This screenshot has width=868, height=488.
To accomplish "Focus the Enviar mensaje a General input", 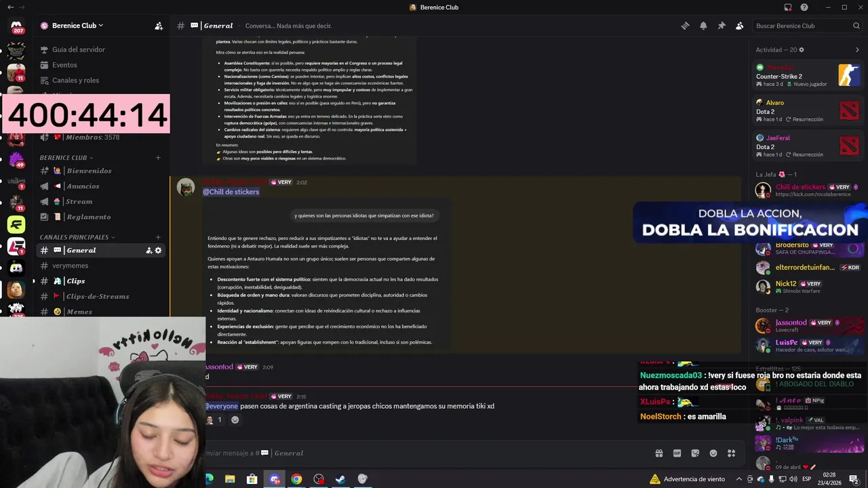I will click(427, 453).
